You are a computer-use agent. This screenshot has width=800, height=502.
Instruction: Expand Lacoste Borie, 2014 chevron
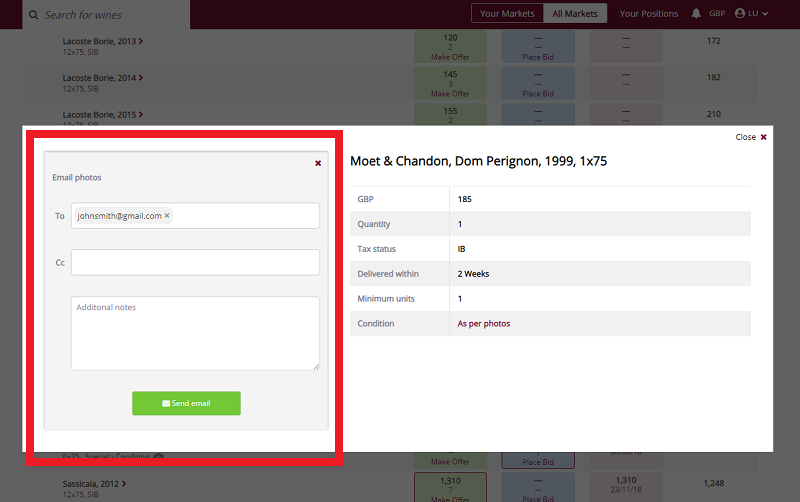pyautogui.click(x=141, y=78)
